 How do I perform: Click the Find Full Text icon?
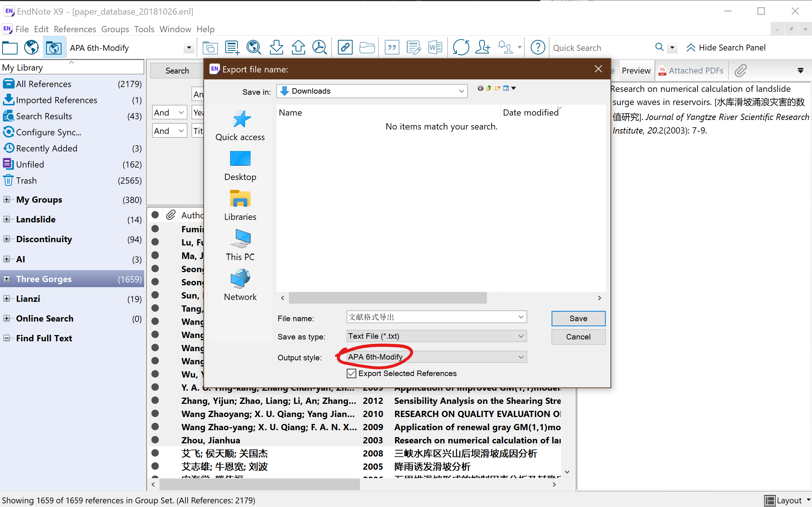point(320,48)
